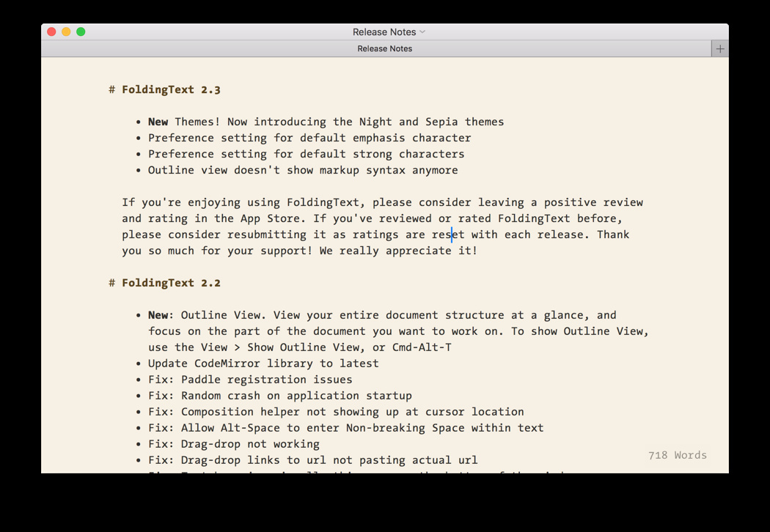Click the FoldingText 2.2 heading
The image size is (770, 532).
coord(171,283)
